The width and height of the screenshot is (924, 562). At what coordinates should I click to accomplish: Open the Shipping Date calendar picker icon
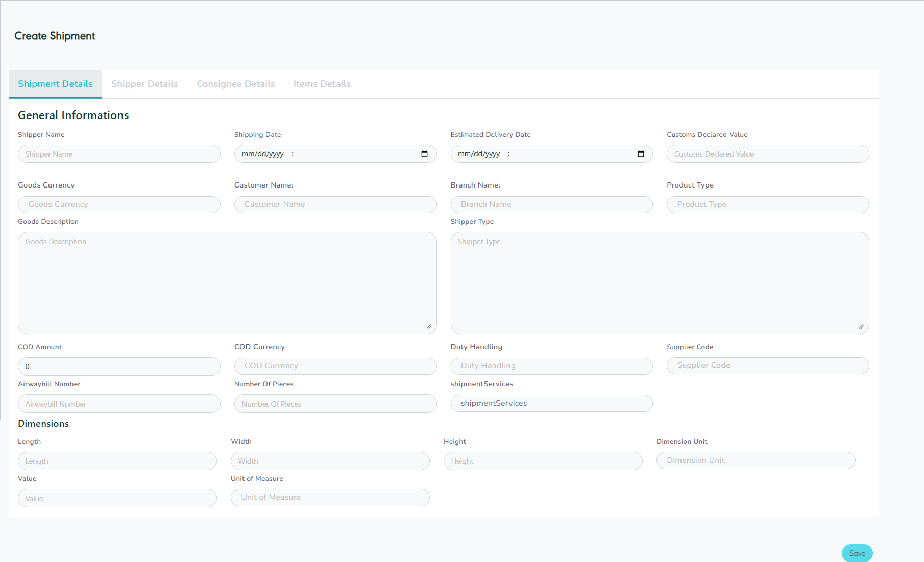pyautogui.click(x=424, y=154)
